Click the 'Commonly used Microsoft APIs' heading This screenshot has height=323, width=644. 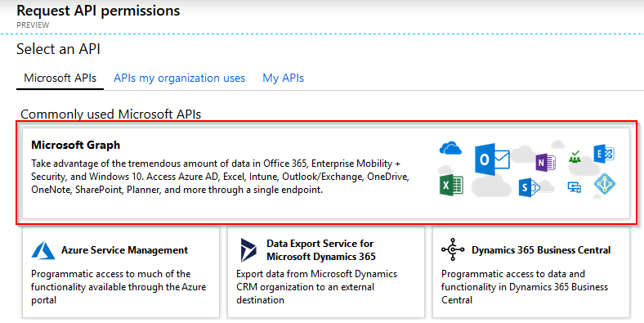click(111, 114)
